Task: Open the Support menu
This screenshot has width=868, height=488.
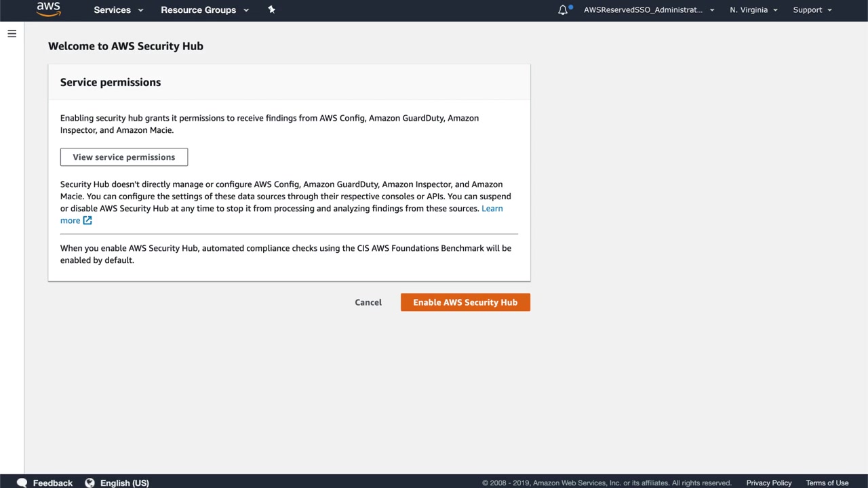Action: [812, 10]
